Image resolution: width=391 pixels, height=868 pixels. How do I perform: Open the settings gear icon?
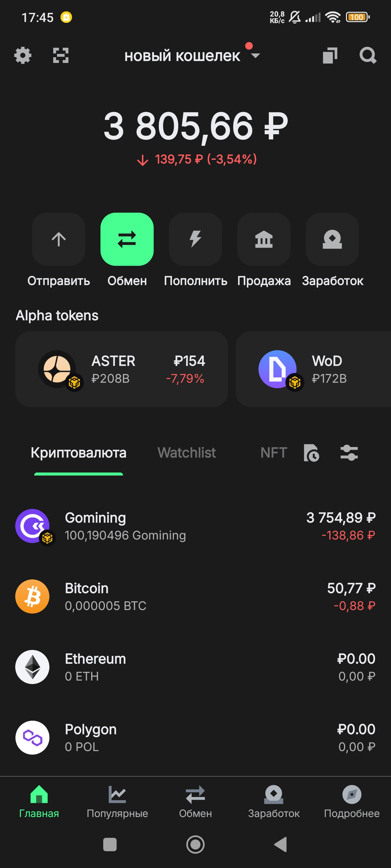click(23, 55)
